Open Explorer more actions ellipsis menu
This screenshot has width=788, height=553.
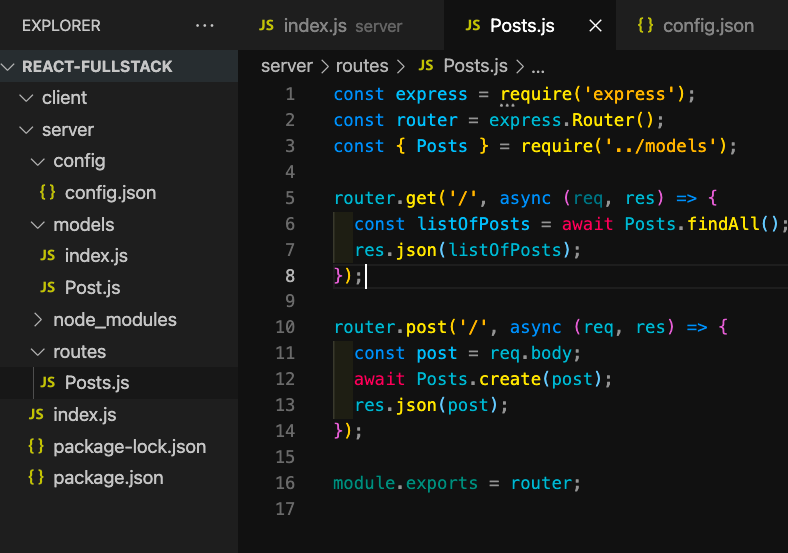[x=205, y=25]
